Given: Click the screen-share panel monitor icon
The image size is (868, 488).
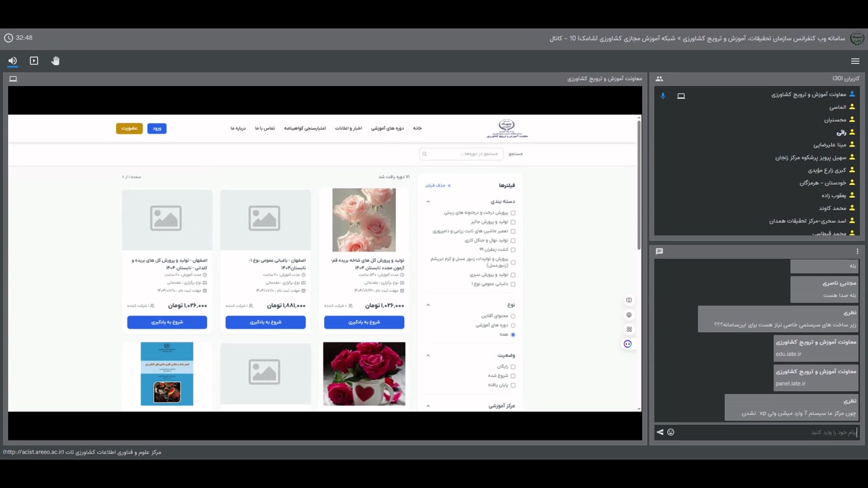Looking at the screenshot, I should 13,79.
